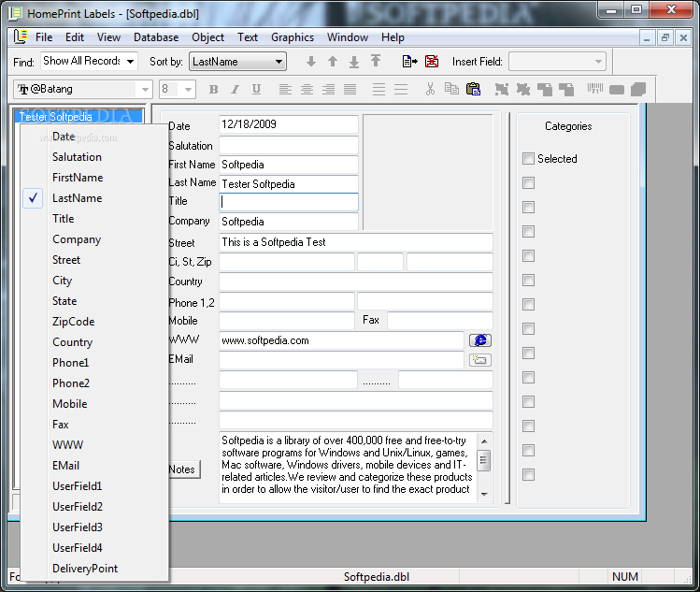700x592 pixels.
Task: Click the previous record up arrow
Action: [x=333, y=62]
